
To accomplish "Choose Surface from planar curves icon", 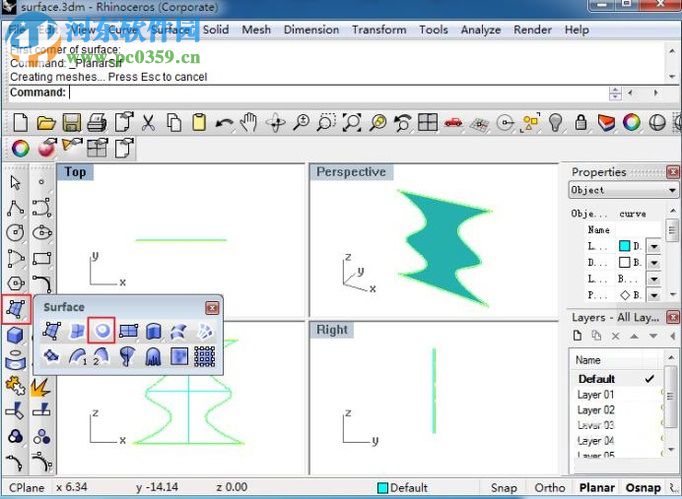I will (x=101, y=331).
